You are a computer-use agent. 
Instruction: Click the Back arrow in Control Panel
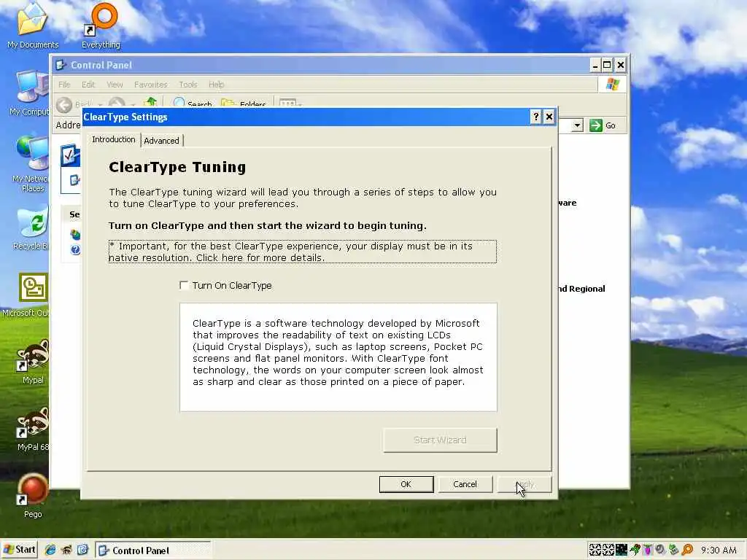coord(64,104)
